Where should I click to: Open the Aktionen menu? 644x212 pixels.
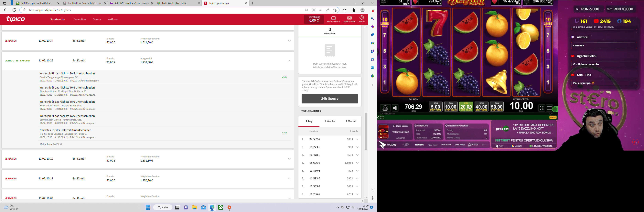(x=113, y=19)
